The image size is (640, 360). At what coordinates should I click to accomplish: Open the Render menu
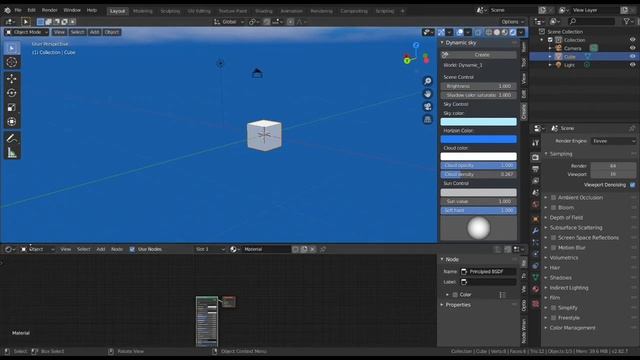point(49,10)
